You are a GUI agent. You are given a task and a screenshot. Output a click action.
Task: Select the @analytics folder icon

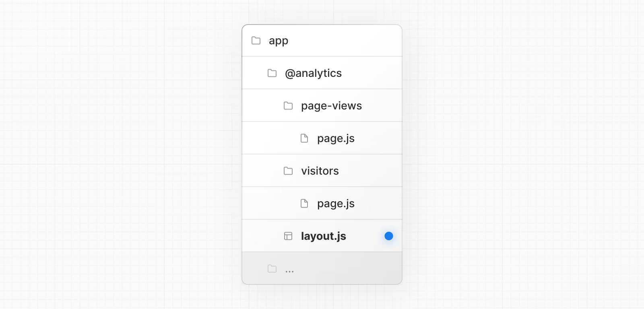[272, 73]
